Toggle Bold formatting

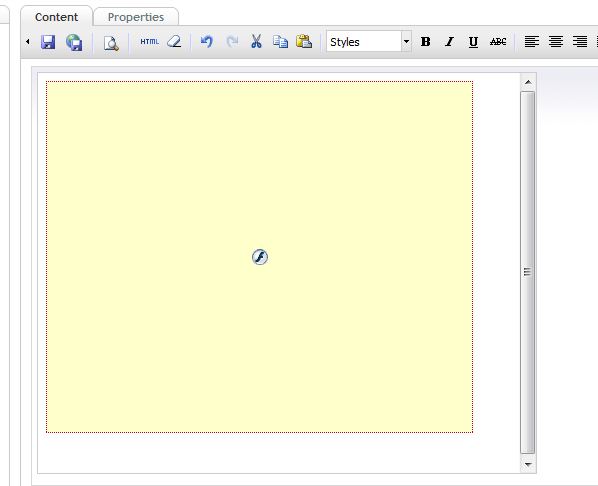coord(426,42)
